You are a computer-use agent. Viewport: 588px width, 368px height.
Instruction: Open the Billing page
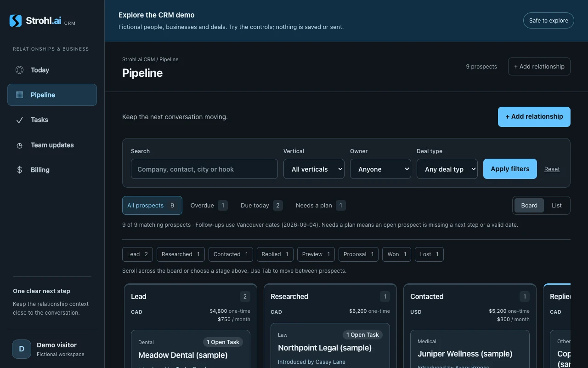point(52,170)
